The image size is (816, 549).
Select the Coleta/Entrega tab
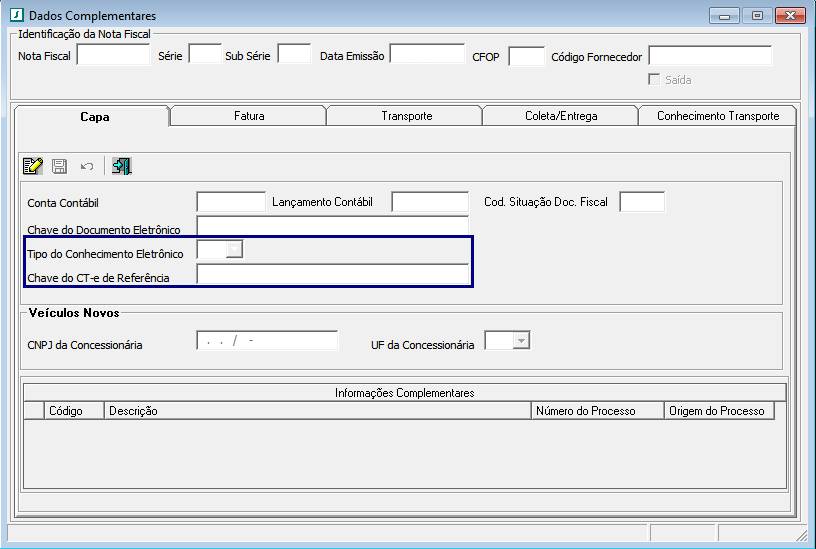560,116
